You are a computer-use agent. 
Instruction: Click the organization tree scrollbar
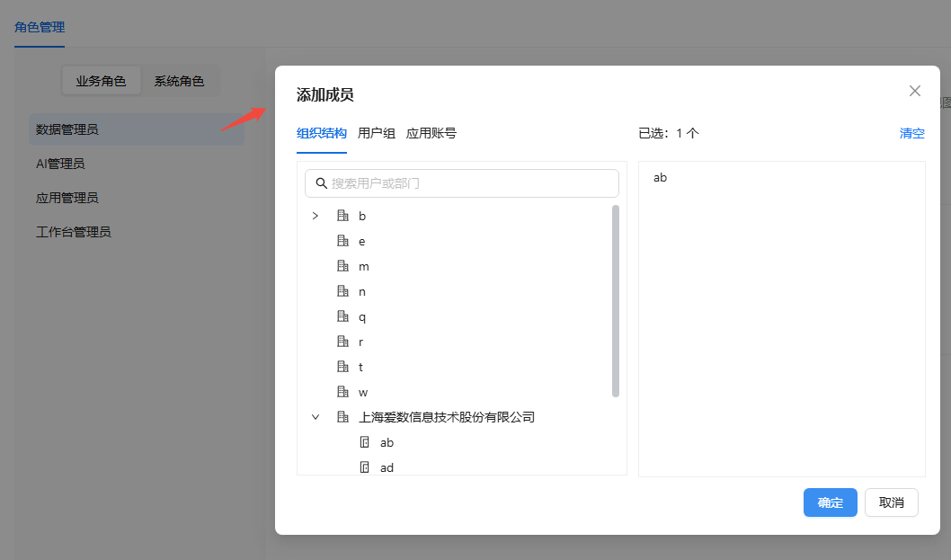(x=616, y=301)
